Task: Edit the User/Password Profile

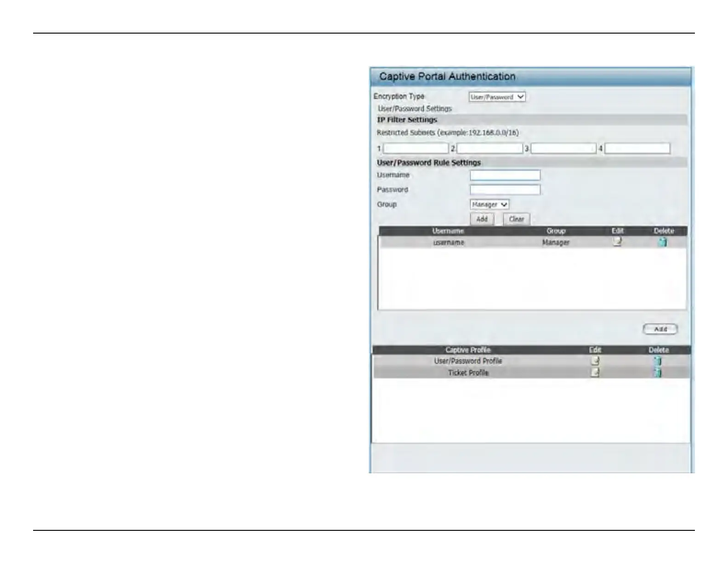Action: click(x=595, y=361)
